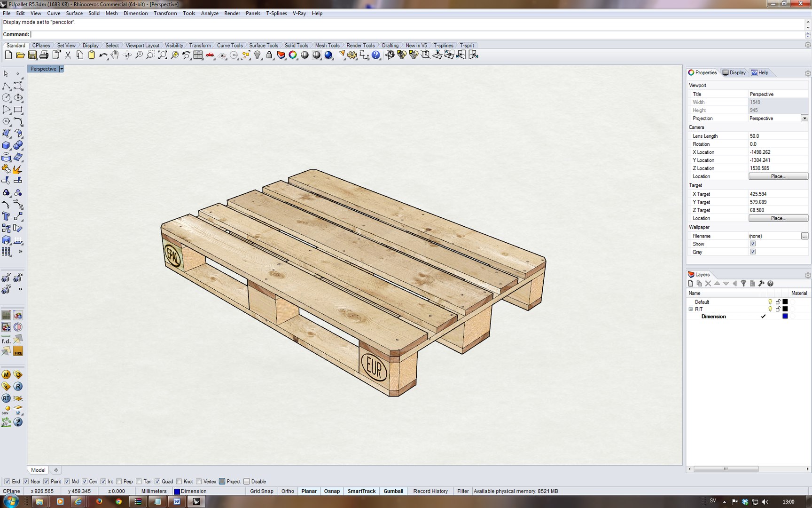The height and width of the screenshot is (508, 812).
Task: Open the Perspective viewport title dropdown arrow
Action: (x=62, y=69)
